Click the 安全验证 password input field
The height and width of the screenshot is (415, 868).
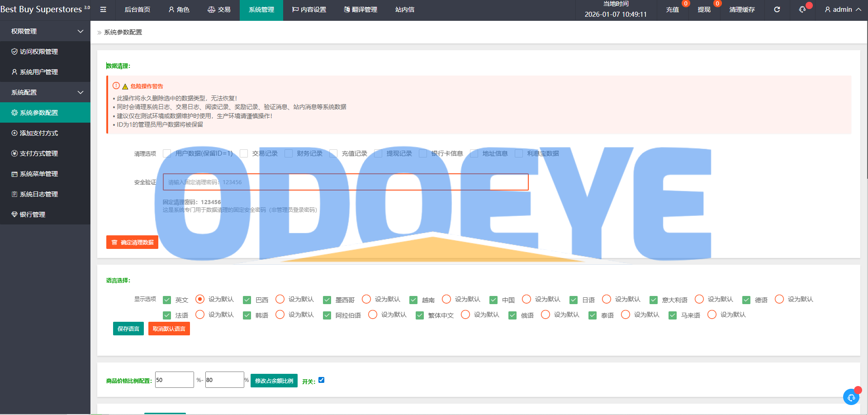(346, 182)
